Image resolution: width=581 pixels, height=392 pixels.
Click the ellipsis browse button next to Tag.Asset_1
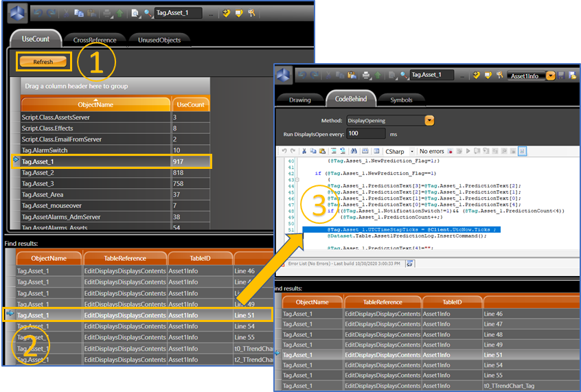(x=209, y=13)
